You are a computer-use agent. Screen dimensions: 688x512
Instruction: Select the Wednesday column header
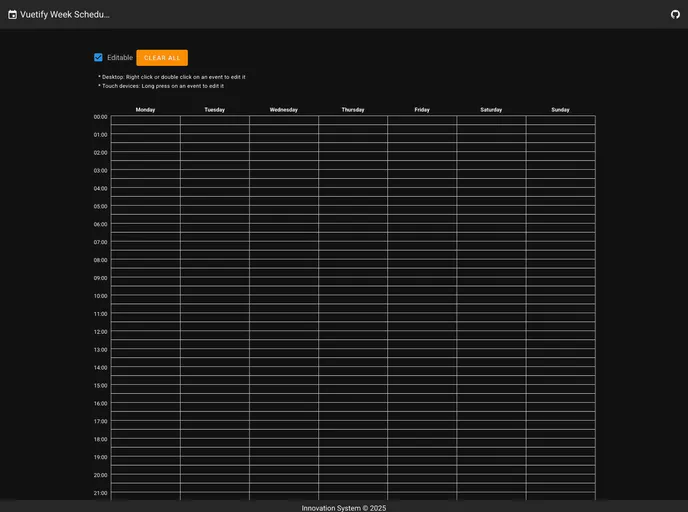(283, 110)
